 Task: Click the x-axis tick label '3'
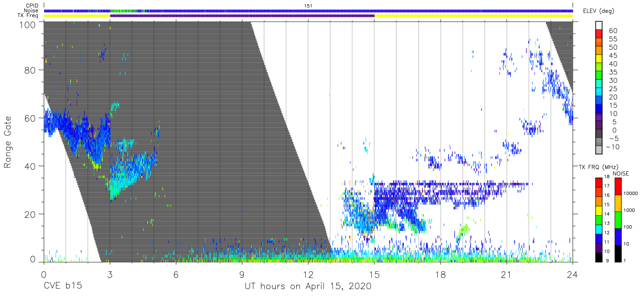[110, 274]
